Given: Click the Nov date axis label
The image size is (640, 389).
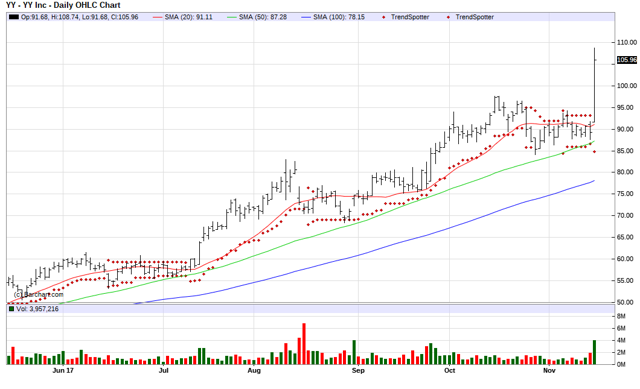Looking at the screenshot, I should click(x=549, y=370).
